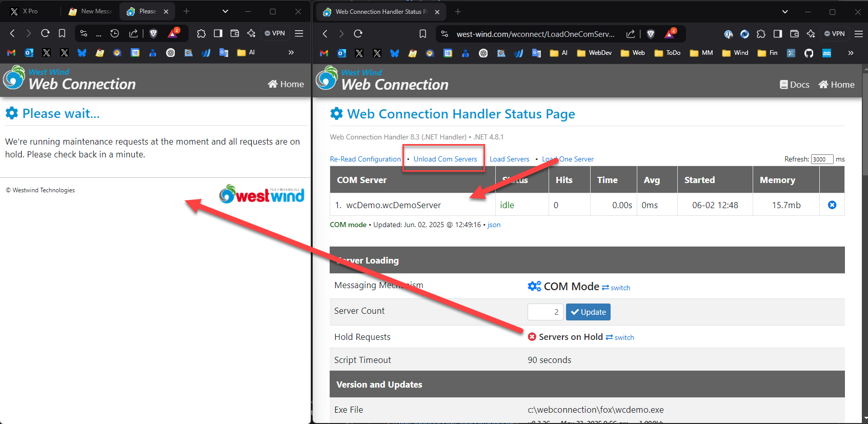Open the tab search dropdown in right window

pos(784,11)
